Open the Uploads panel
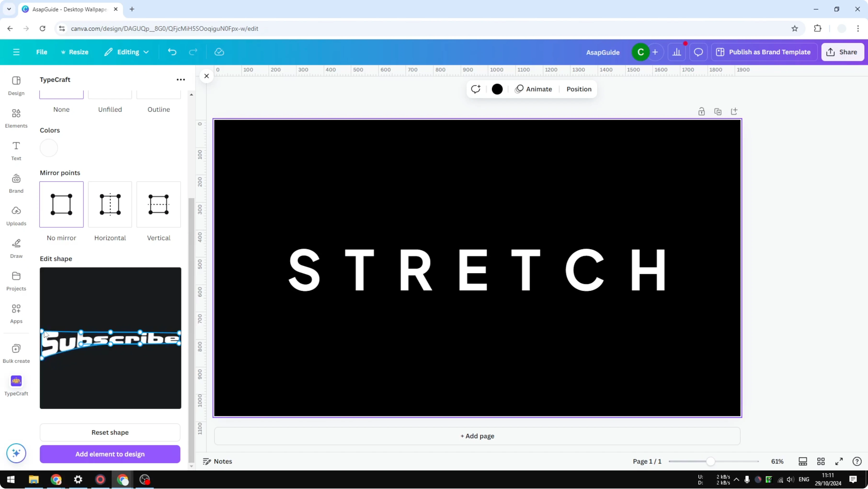The height and width of the screenshot is (489, 868). pyautogui.click(x=16, y=216)
